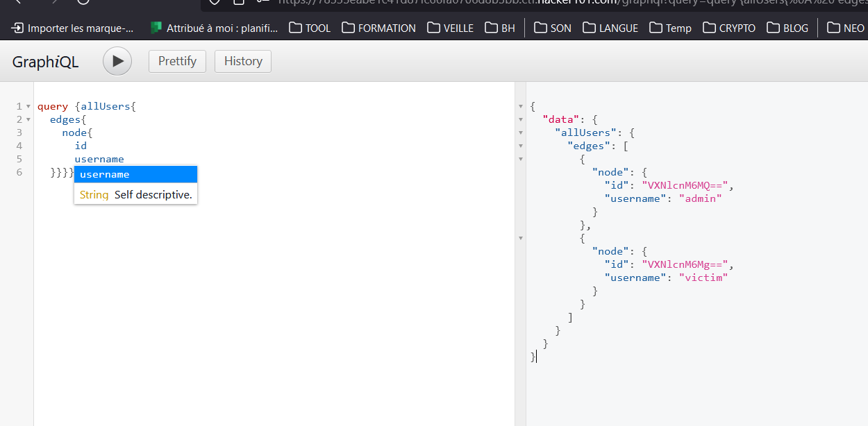This screenshot has height=426, width=868.
Task: Click the Prettify button
Action: coord(177,61)
